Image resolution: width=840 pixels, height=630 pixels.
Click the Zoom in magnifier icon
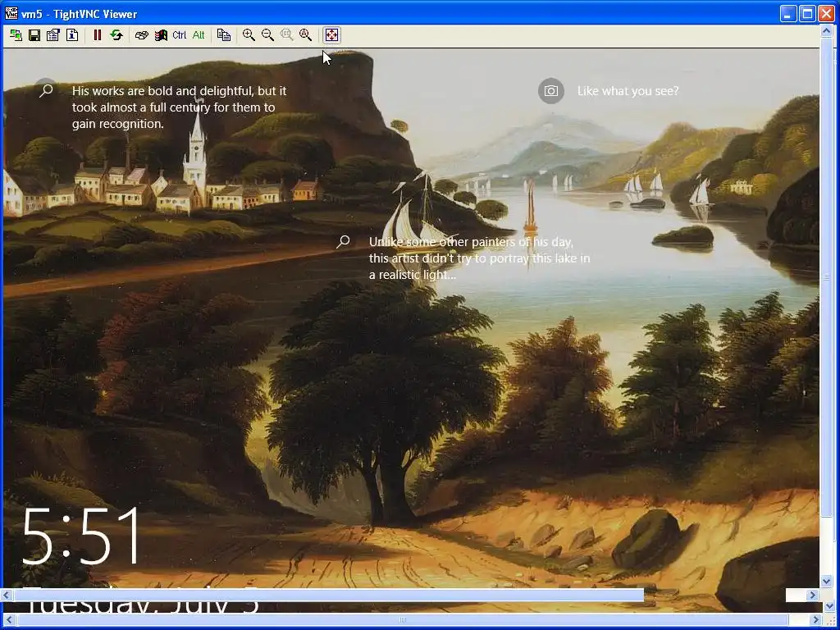tap(249, 35)
